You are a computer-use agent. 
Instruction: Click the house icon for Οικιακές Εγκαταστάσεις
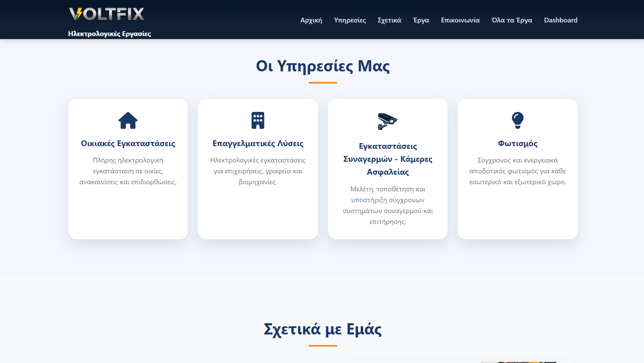(128, 120)
